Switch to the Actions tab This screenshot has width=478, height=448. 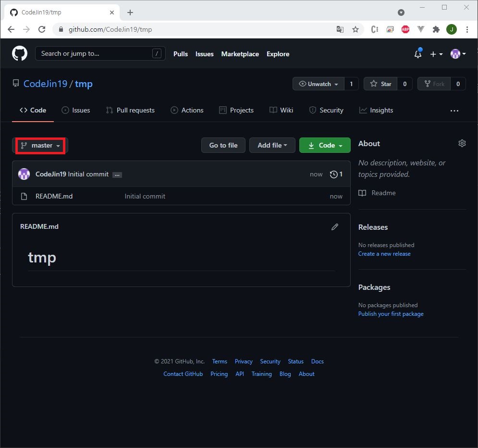point(187,110)
